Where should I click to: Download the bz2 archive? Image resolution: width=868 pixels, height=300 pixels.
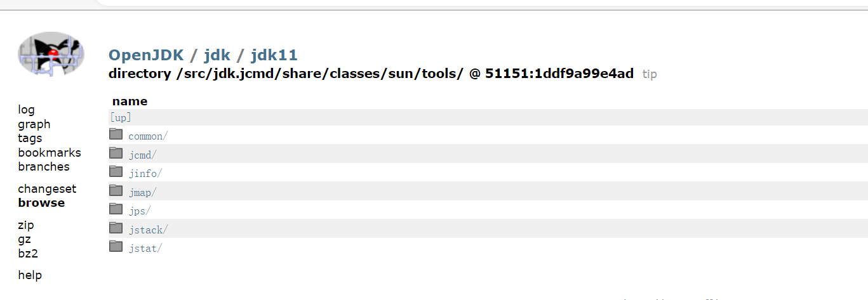[28, 254]
